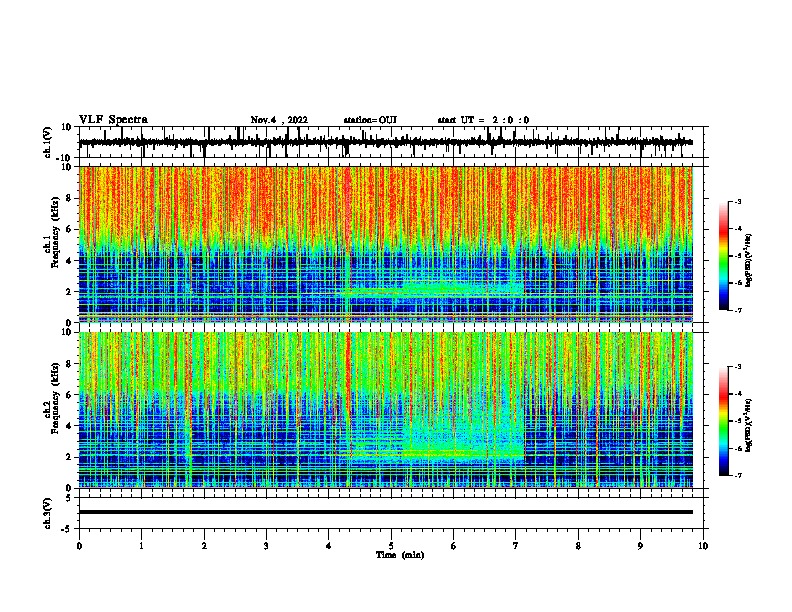Click the "4" kHz tick of ch.2 spectrogram

(x=69, y=426)
